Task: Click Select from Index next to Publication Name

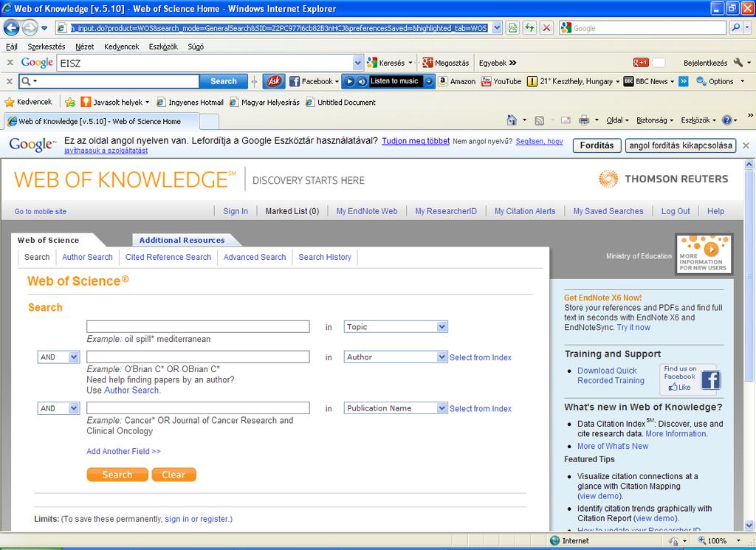Action: click(480, 408)
